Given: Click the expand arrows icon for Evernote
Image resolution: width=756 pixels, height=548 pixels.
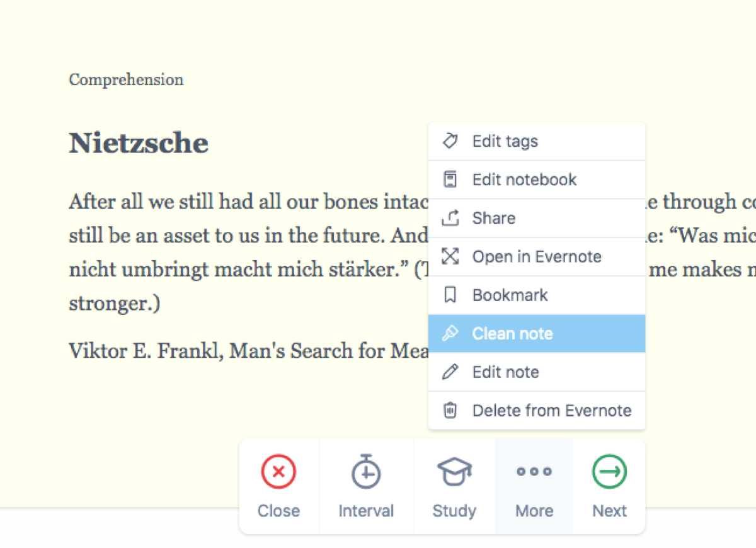Looking at the screenshot, I should pyautogui.click(x=450, y=256).
